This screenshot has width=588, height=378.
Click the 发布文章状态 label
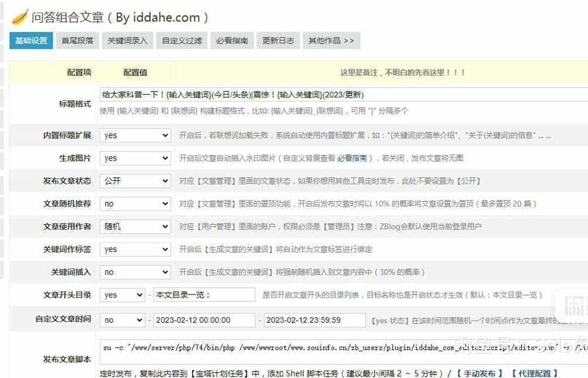coord(67,181)
